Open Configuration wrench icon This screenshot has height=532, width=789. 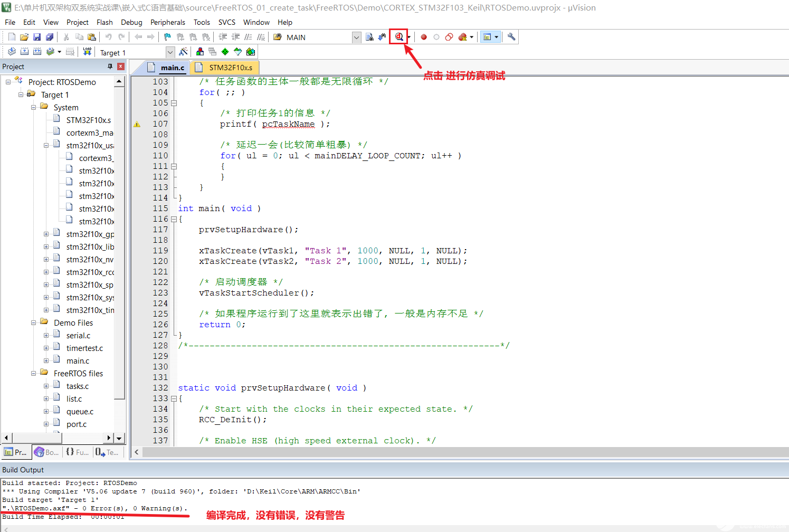coord(511,37)
